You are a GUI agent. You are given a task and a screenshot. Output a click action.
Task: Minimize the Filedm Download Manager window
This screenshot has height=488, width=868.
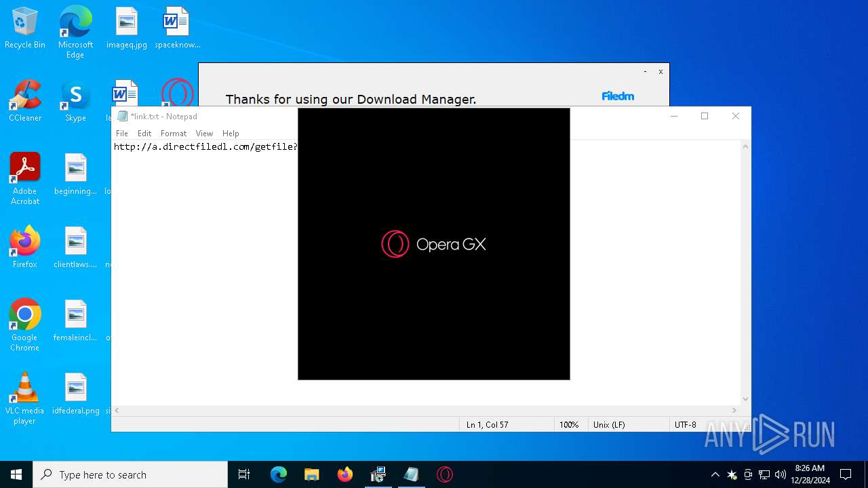[x=645, y=72]
